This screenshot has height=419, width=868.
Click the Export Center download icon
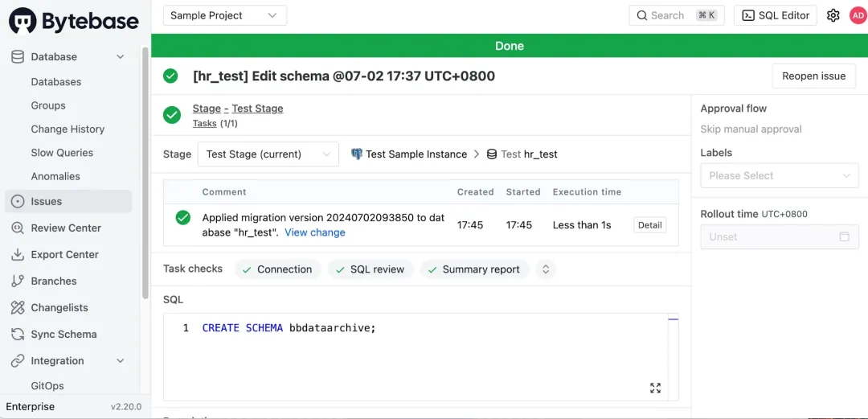click(18, 255)
